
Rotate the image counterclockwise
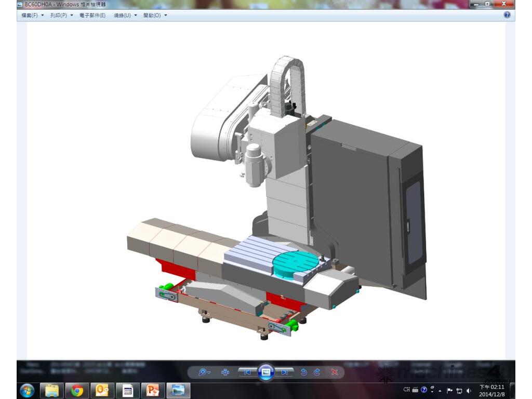click(x=304, y=372)
